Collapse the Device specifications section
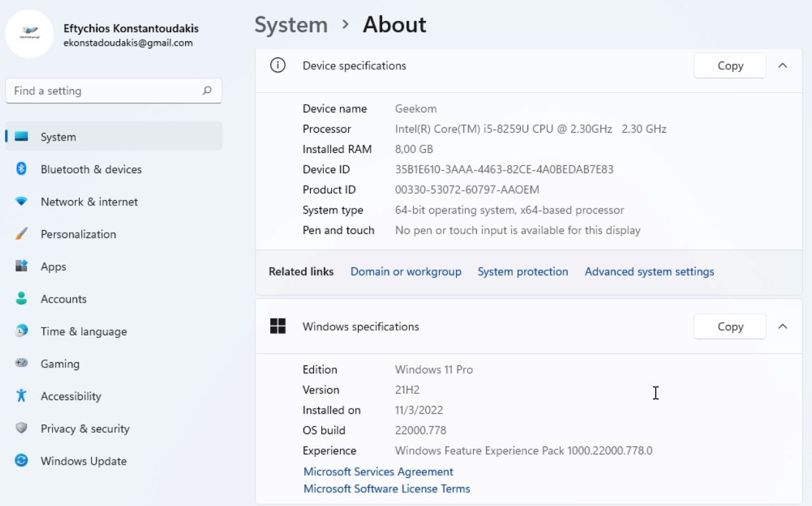Image resolution: width=812 pixels, height=506 pixels. 783,66
